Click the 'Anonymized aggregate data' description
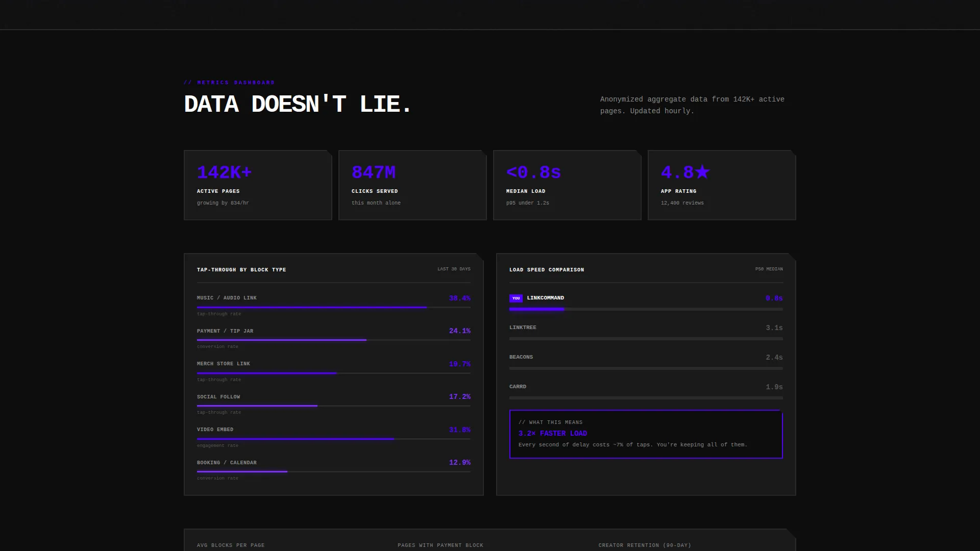 [x=692, y=105]
